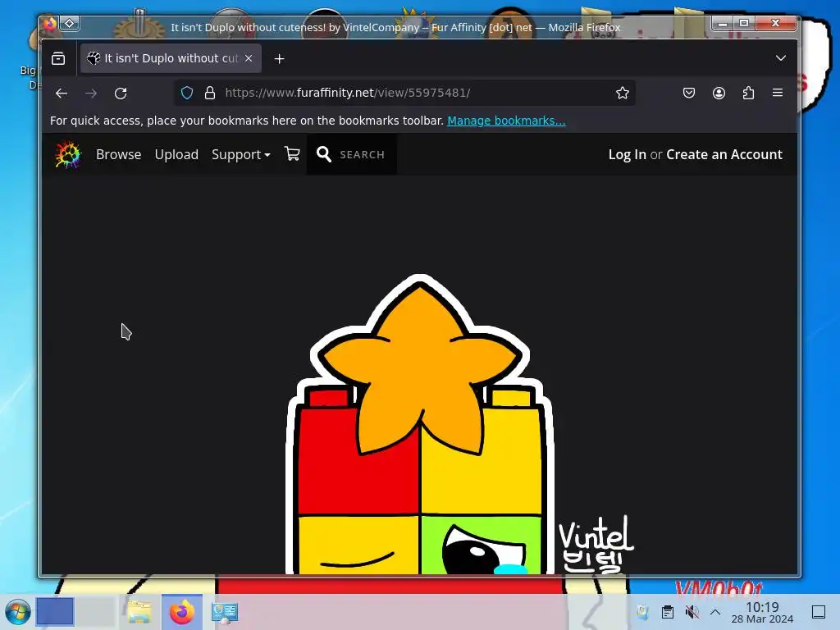Image resolution: width=840 pixels, height=630 pixels.
Task: Open the Windows Start menu orb
Action: (x=17, y=612)
